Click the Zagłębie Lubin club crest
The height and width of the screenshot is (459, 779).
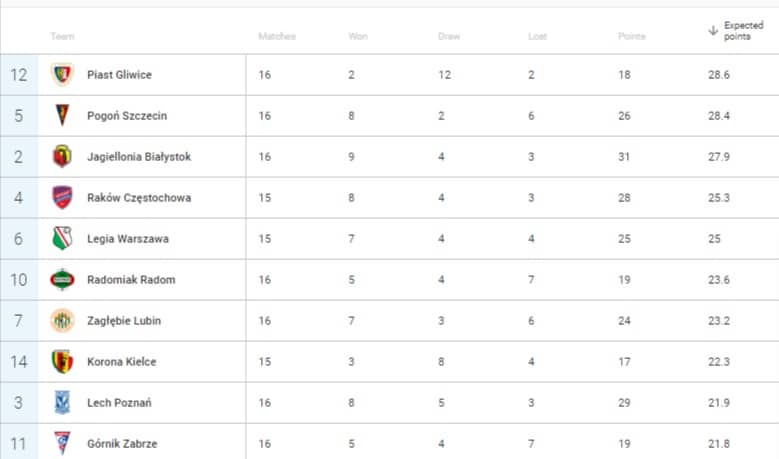coord(62,320)
